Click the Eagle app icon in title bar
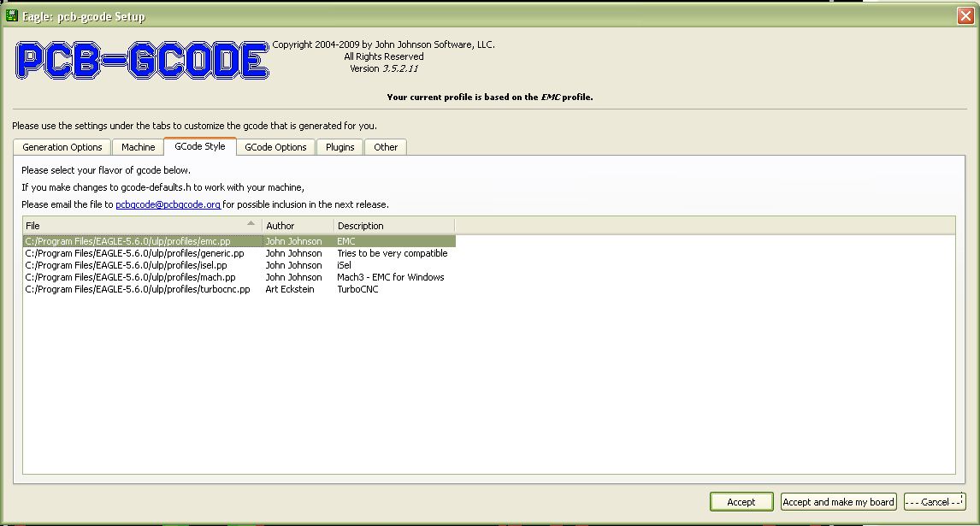Screen dimensions: 980x526 click(12, 16)
